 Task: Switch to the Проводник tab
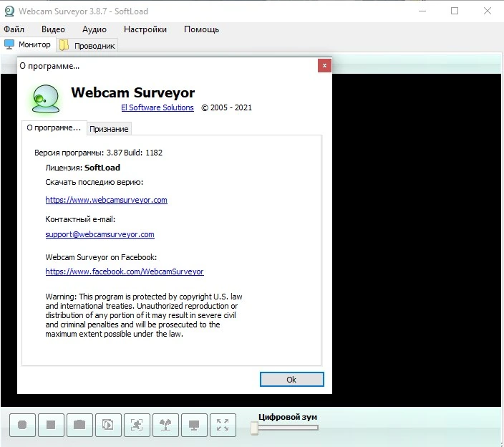(87, 45)
